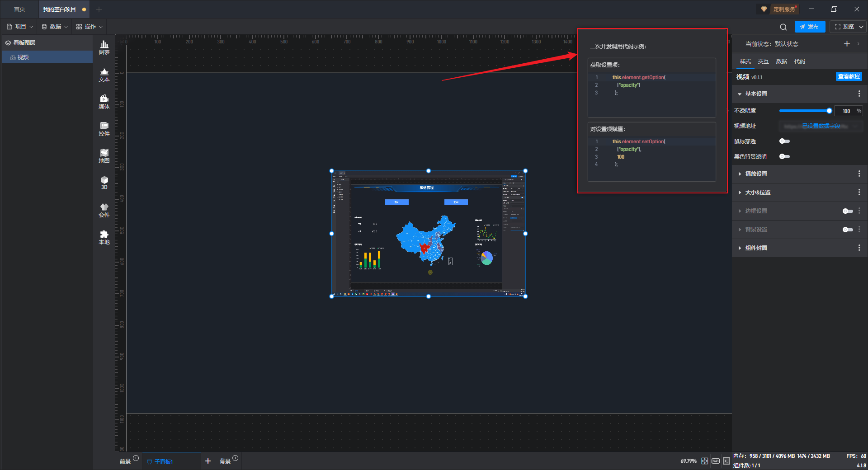
Task: Open the 文本 text components panel
Action: click(x=104, y=75)
